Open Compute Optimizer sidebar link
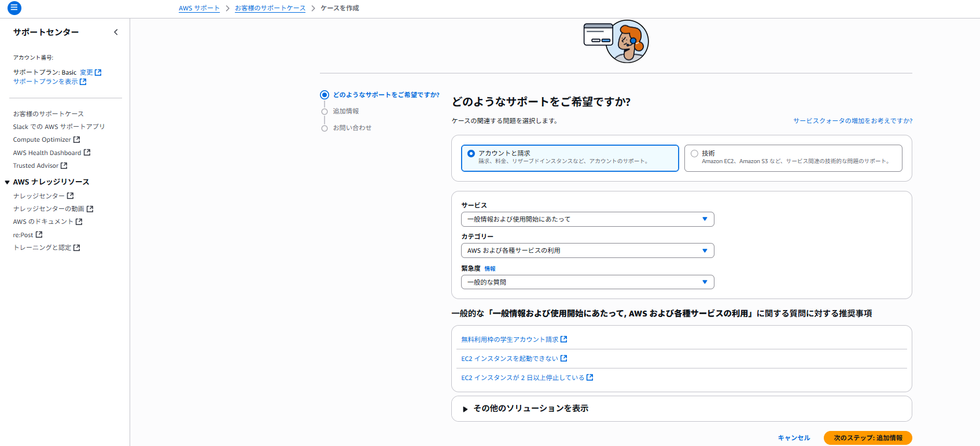The image size is (980, 446). [42, 139]
